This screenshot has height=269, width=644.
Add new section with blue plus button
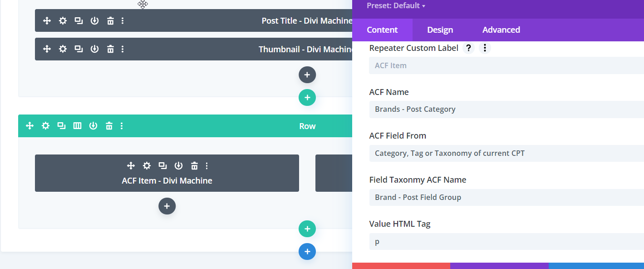point(307,251)
